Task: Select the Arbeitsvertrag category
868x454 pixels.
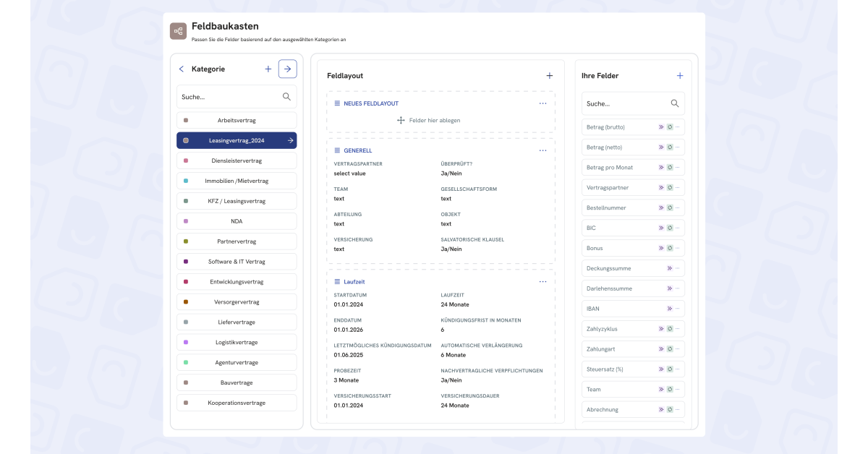Action: (237, 120)
